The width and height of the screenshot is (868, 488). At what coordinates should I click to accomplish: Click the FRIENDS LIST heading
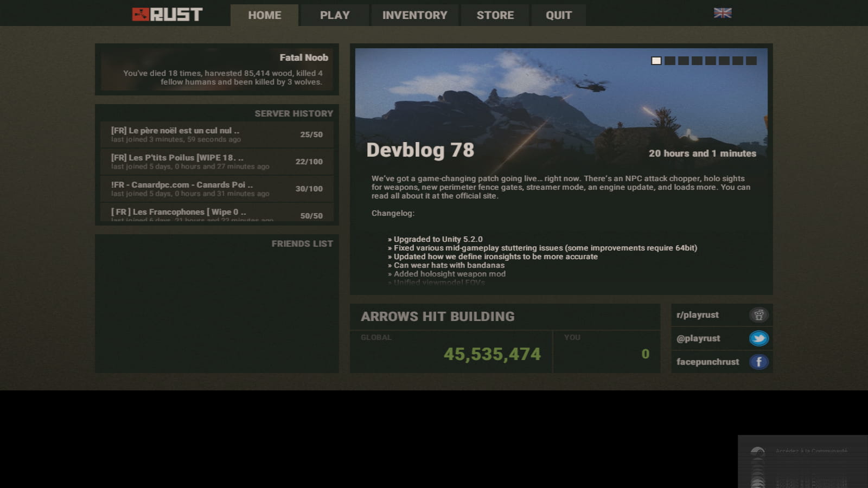(302, 243)
